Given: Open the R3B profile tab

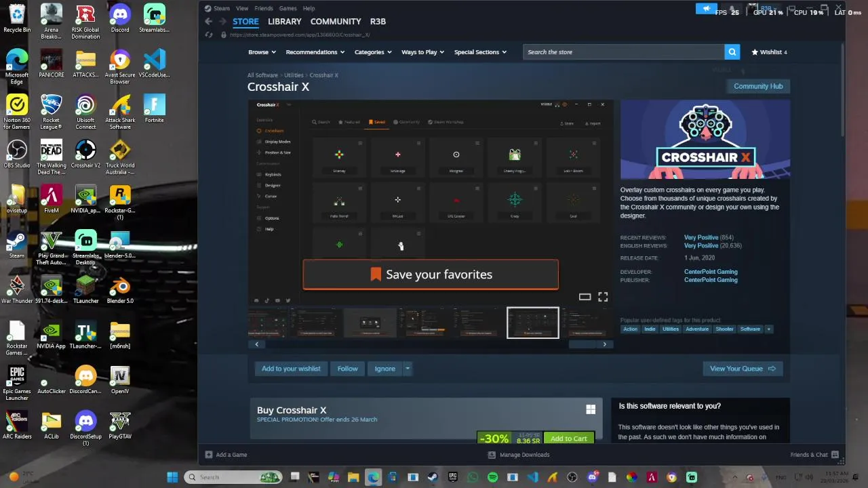Looking at the screenshot, I should tap(378, 22).
